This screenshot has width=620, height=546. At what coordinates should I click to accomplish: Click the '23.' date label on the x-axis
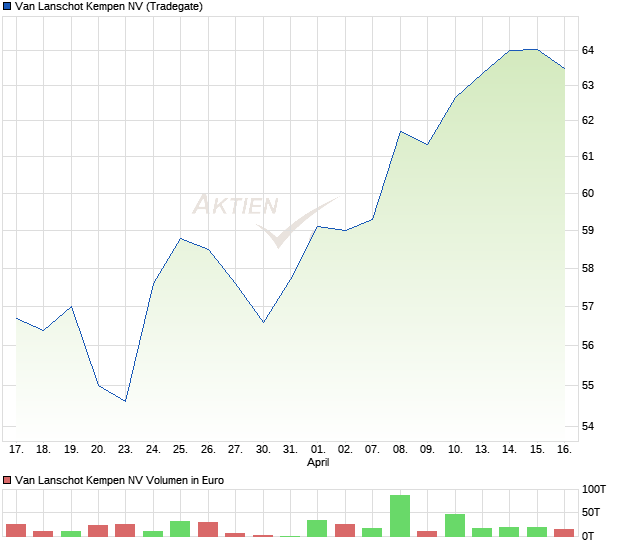(x=125, y=450)
